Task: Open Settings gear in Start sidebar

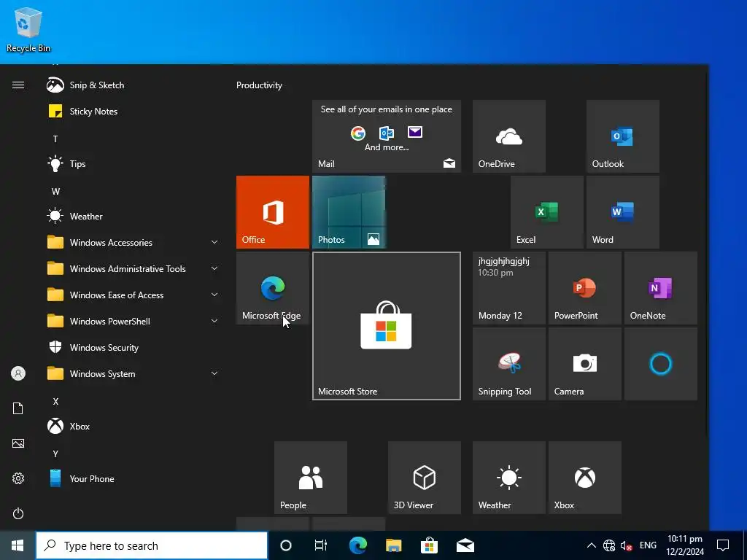Action: pos(18,478)
